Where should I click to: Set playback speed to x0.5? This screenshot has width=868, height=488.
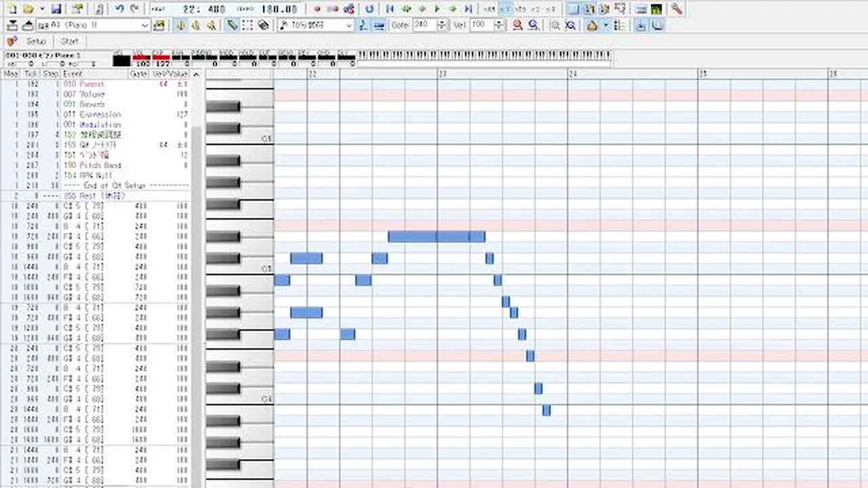tap(489, 9)
